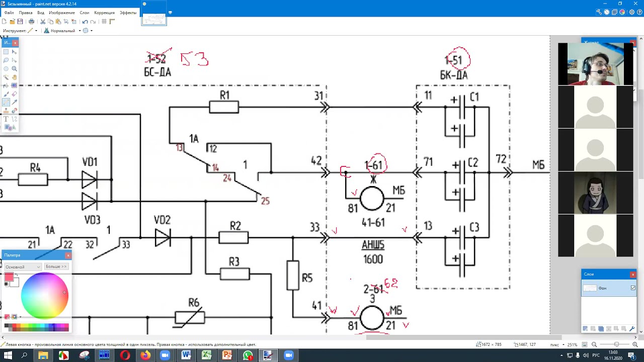Screen dimensions: 644x362
Task: Select the Pan hand tool
Action: (14, 77)
